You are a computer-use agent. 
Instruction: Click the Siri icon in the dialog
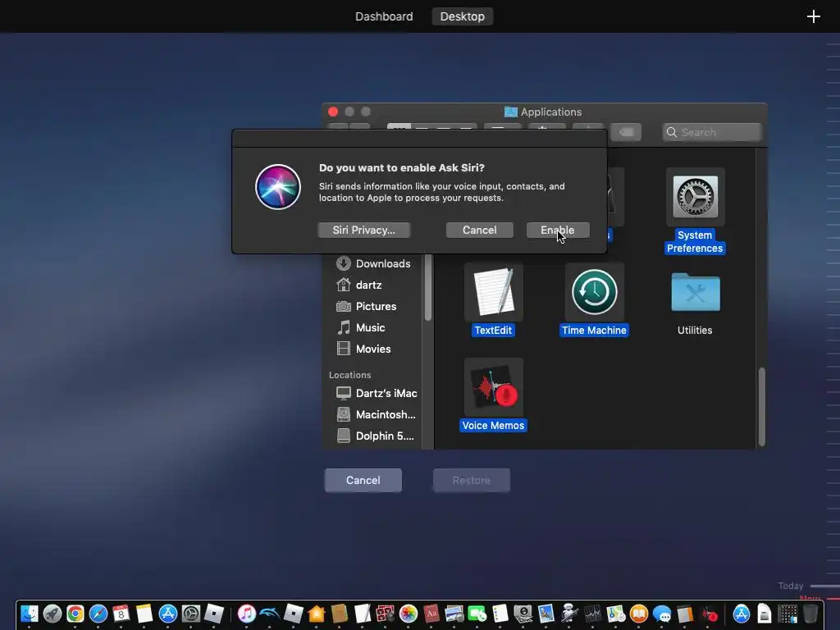(x=277, y=187)
